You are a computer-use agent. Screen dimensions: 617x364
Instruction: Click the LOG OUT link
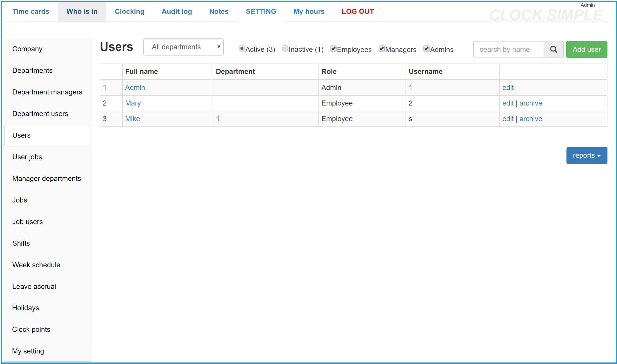tap(358, 12)
